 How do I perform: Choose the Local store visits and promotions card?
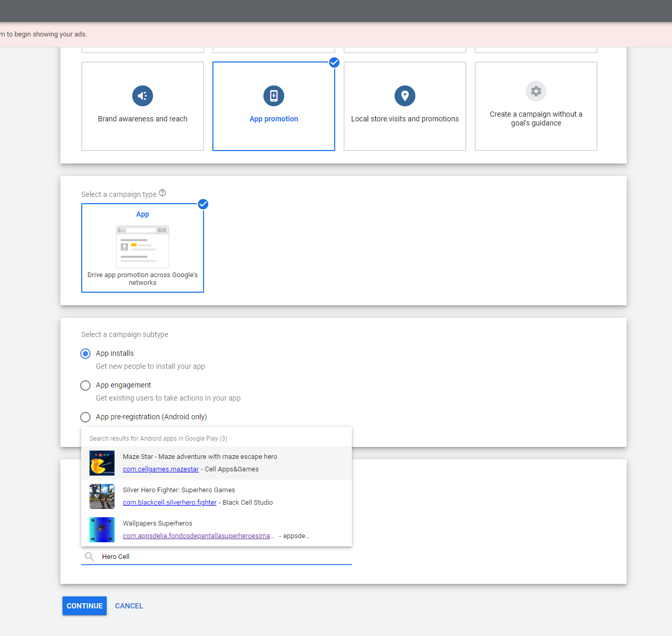click(405, 106)
